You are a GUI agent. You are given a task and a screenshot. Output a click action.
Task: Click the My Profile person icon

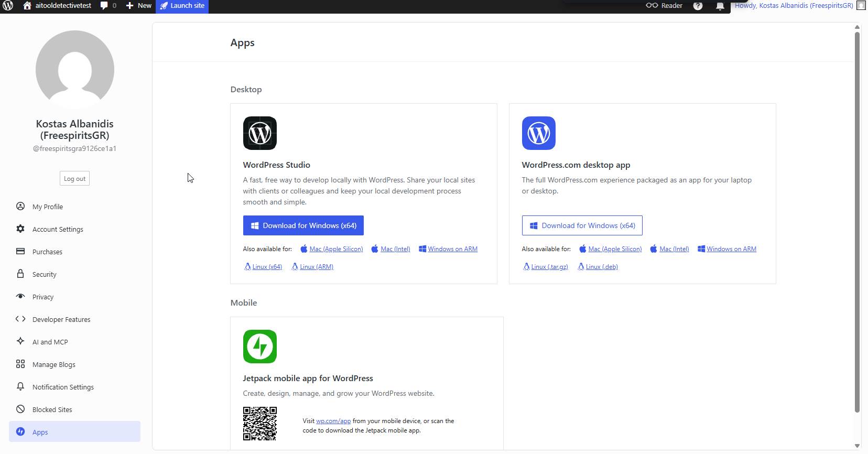coord(20,206)
